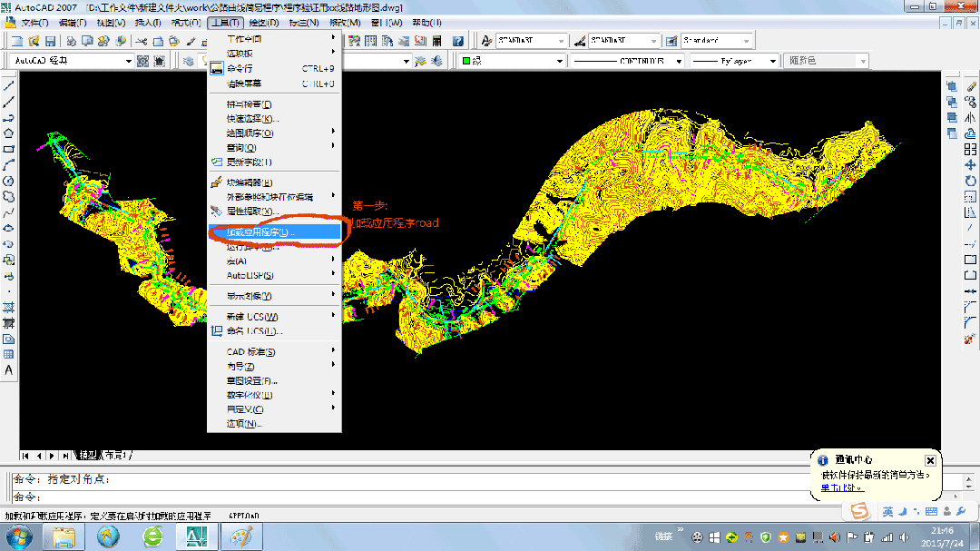Choose the Arc draw tool
The height and width of the screenshot is (551, 980).
coord(9,165)
